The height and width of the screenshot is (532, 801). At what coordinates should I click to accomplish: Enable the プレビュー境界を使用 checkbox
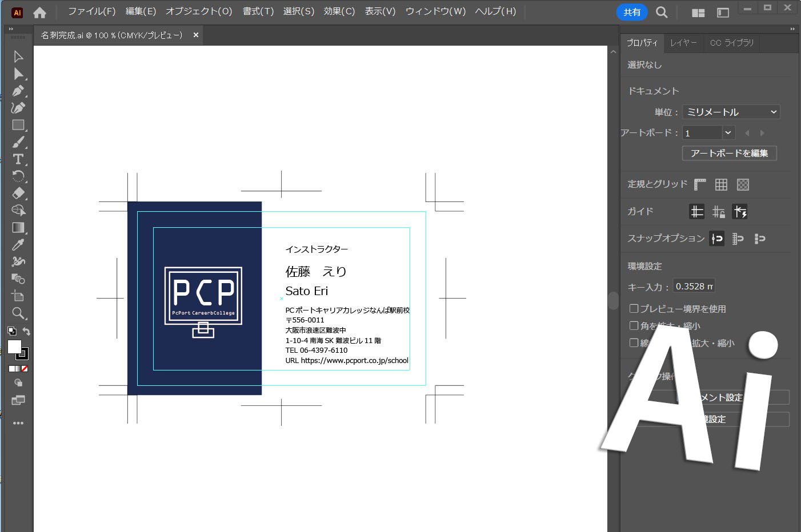click(x=634, y=308)
